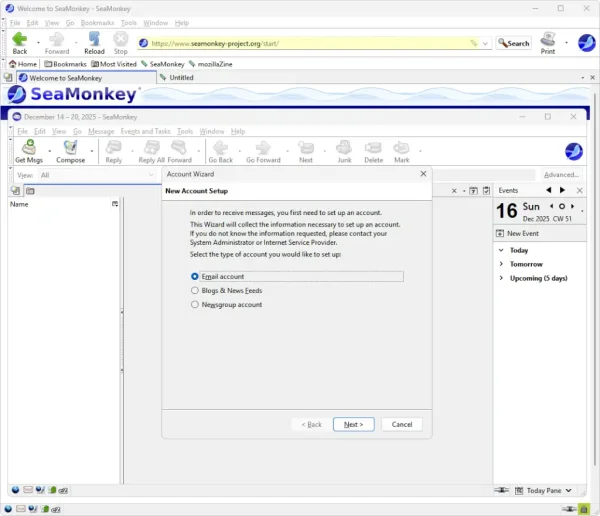
Task: Expand the Tomorrow section in Events pane
Action: [501, 264]
